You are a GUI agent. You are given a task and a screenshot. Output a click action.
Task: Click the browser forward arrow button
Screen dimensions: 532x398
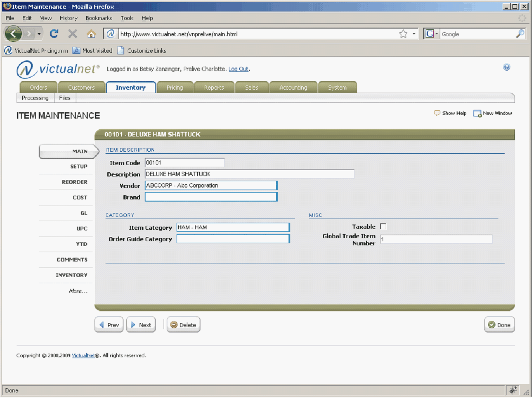pos(28,34)
